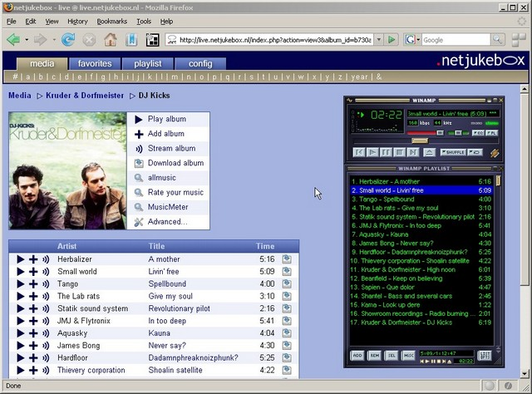The height and width of the screenshot is (394, 532).
Task: Open the Bookmarks menu
Action: click(112, 22)
